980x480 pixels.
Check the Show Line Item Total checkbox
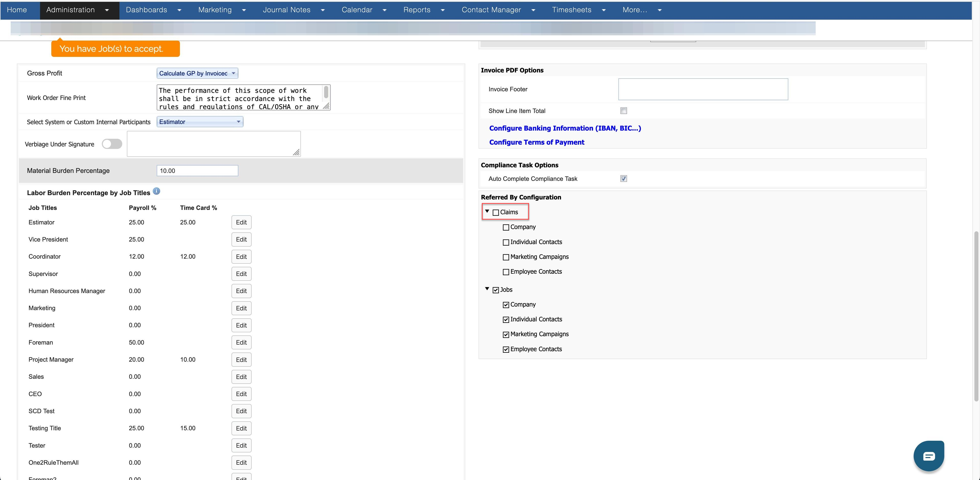click(x=623, y=111)
